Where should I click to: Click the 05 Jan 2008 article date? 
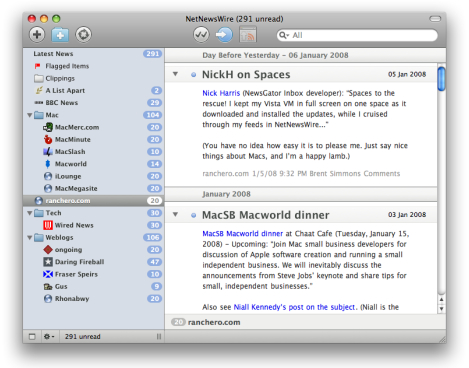(x=407, y=74)
